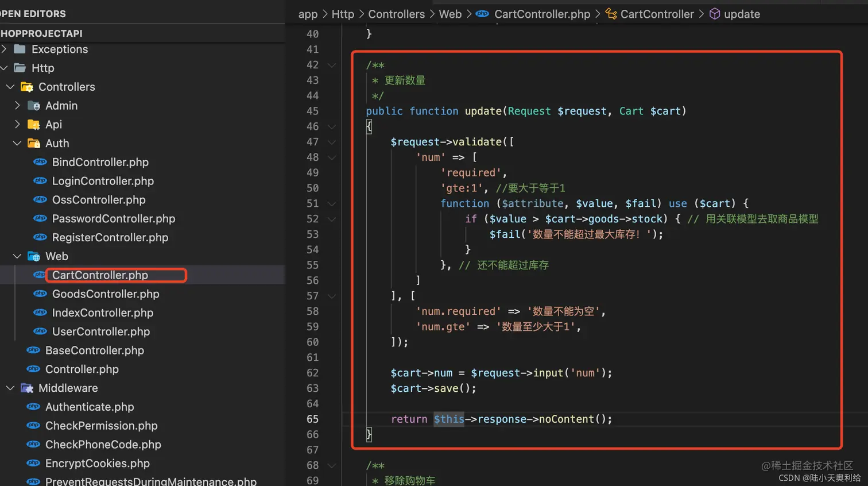
Task: Select the Web breadcrumb segment
Action: [x=450, y=14]
